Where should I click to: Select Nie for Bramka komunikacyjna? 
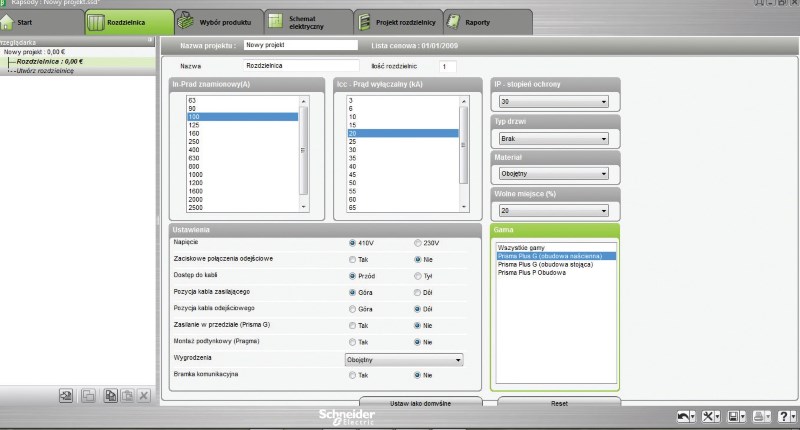coord(417,375)
